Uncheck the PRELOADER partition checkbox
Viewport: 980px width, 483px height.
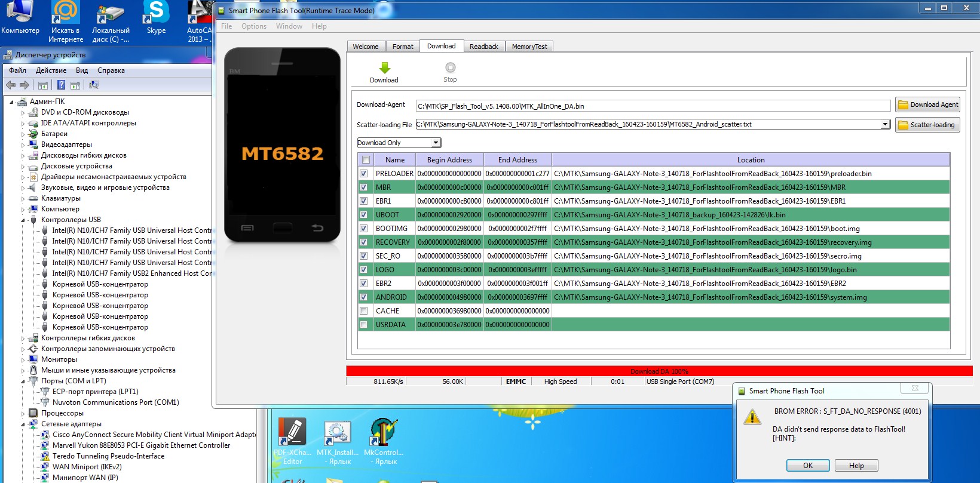point(363,174)
